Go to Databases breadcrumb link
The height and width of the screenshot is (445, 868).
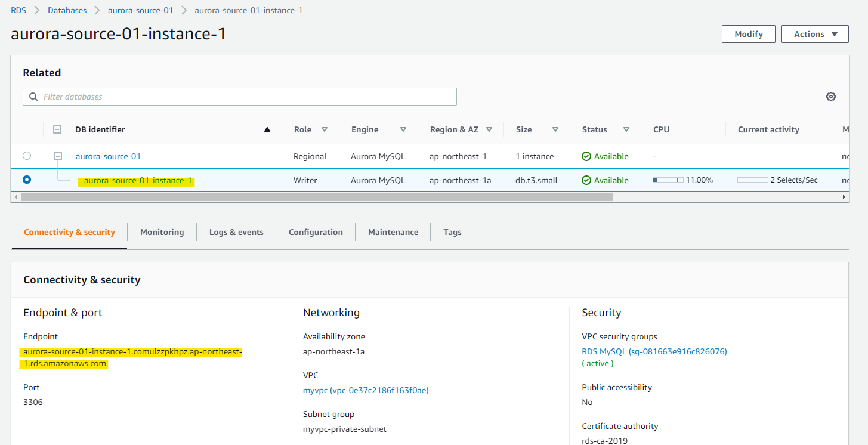click(67, 10)
